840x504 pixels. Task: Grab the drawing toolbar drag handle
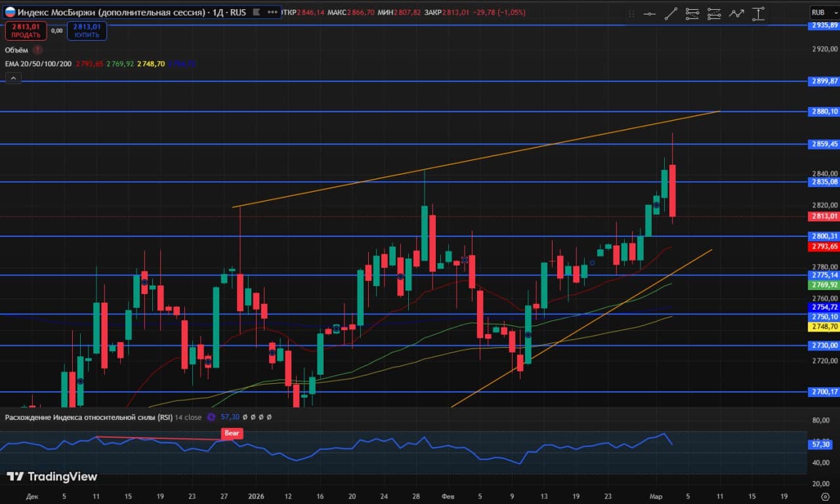coord(631,13)
